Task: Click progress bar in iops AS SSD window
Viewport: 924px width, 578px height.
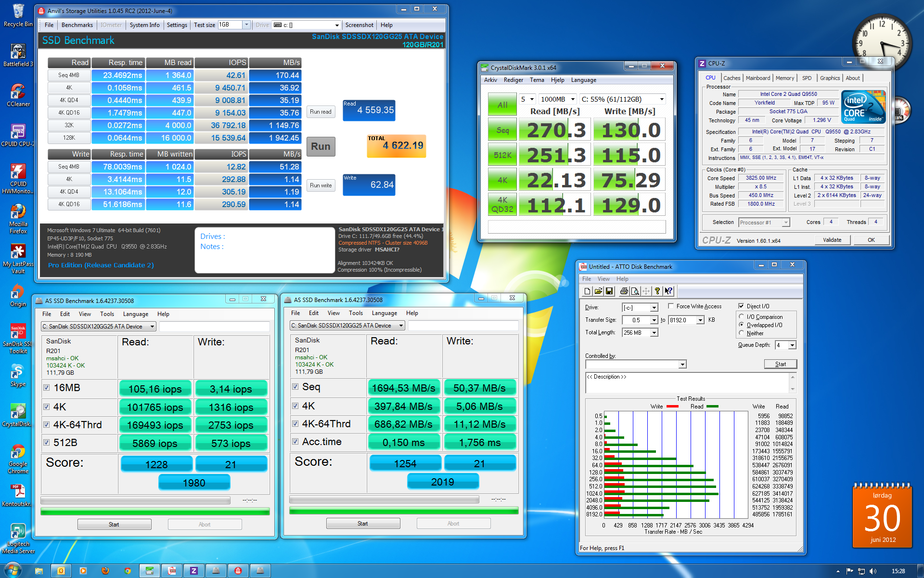Action: (x=155, y=512)
